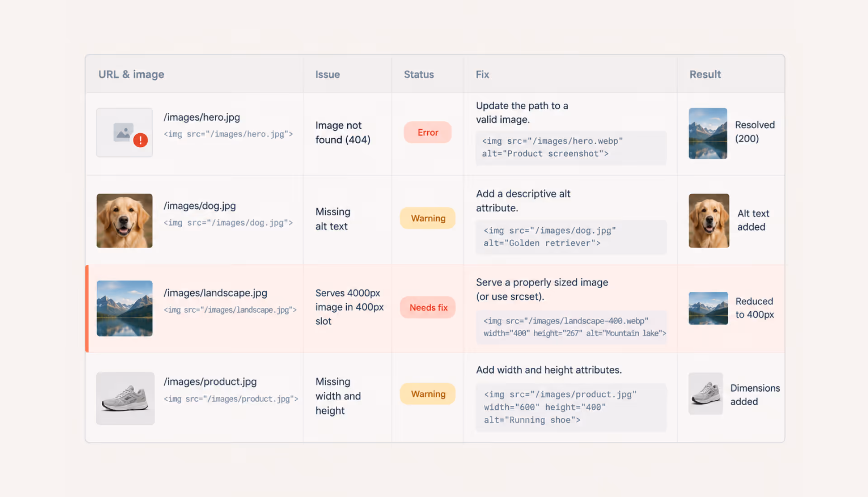Select the /images/hero.jpg path text
This screenshot has width=868, height=497.
coord(202,117)
